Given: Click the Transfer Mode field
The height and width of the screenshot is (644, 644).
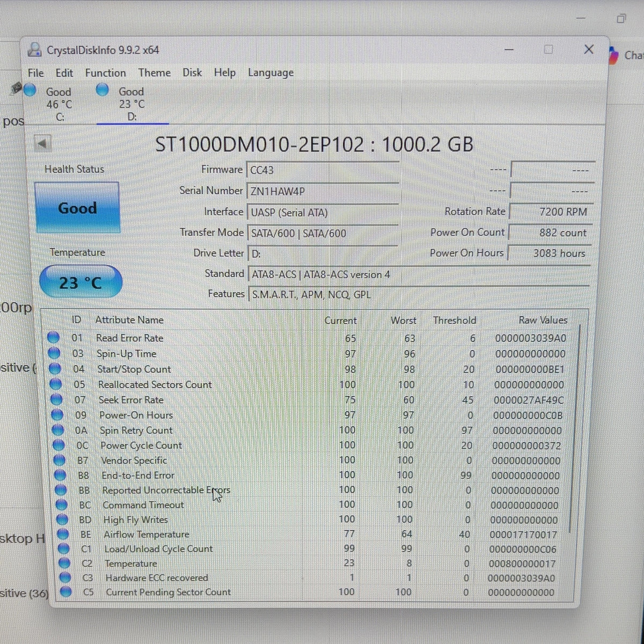Looking at the screenshot, I should tap(322, 233).
